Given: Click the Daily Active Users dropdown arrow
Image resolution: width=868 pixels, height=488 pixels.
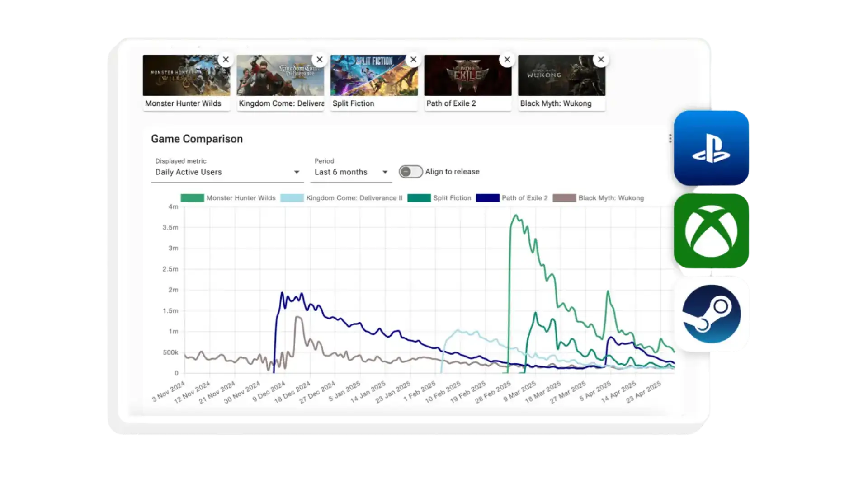Looking at the screenshot, I should click(297, 172).
